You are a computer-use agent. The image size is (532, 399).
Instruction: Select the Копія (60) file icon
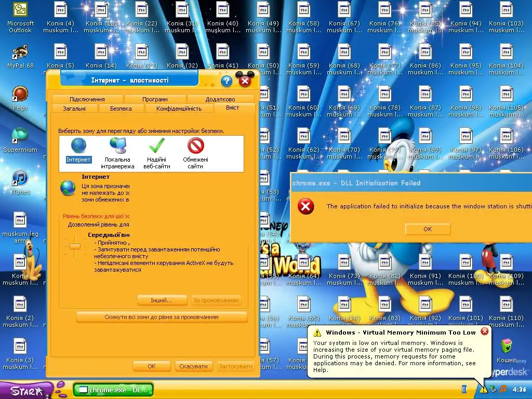click(303, 94)
